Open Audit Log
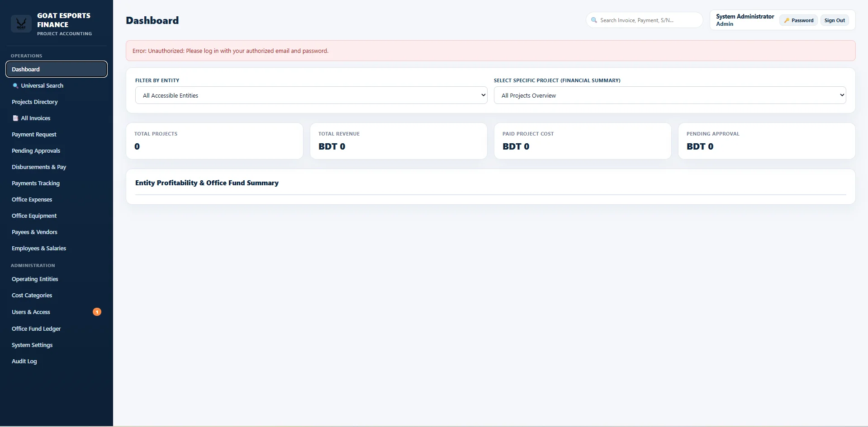Viewport: 868px width, 427px height. [x=57, y=361]
